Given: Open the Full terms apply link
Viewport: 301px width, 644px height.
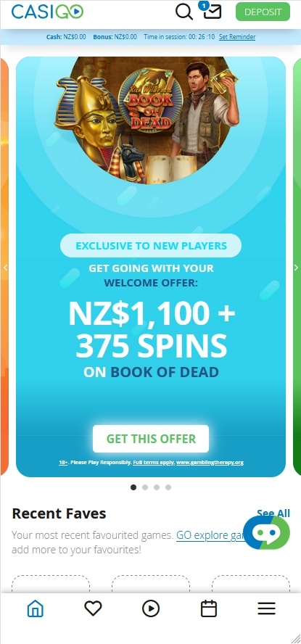Looking at the screenshot, I should point(154,463).
